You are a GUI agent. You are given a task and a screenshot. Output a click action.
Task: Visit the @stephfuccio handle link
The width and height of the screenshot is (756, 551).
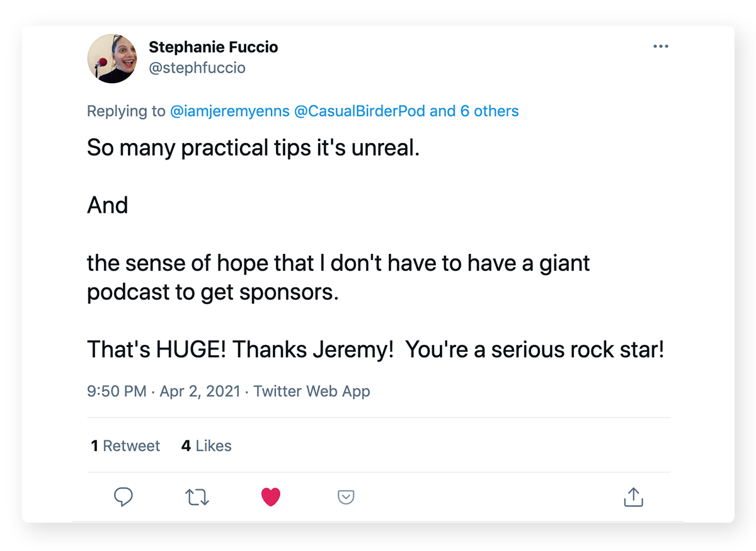pos(197,68)
